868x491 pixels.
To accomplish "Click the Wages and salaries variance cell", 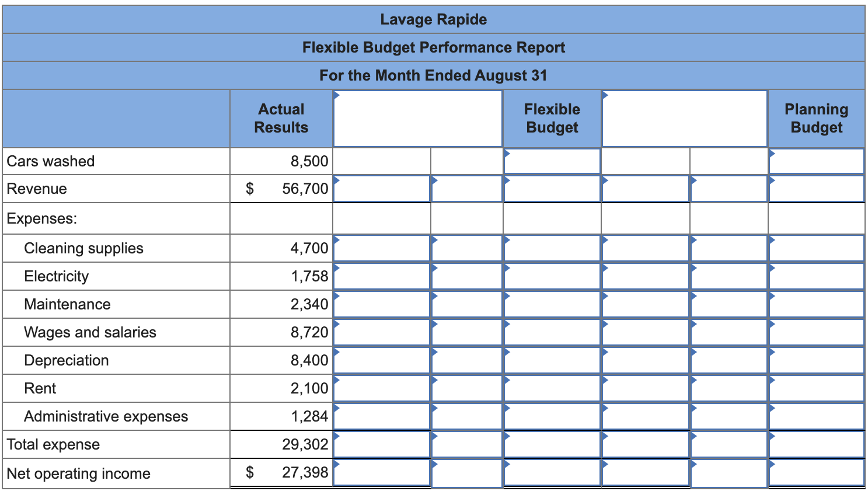I will [x=382, y=332].
